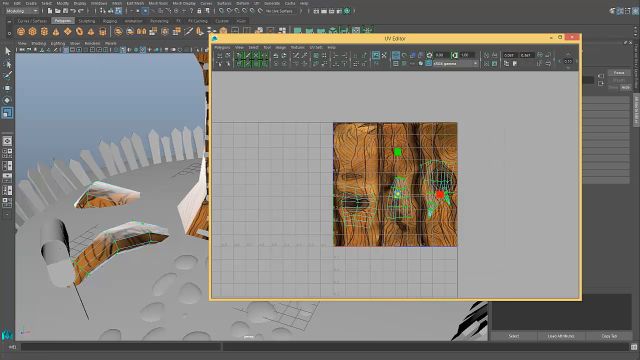Switch to the Sculpting shelf tab
This screenshot has height=360, width=640.
pos(87,21)
